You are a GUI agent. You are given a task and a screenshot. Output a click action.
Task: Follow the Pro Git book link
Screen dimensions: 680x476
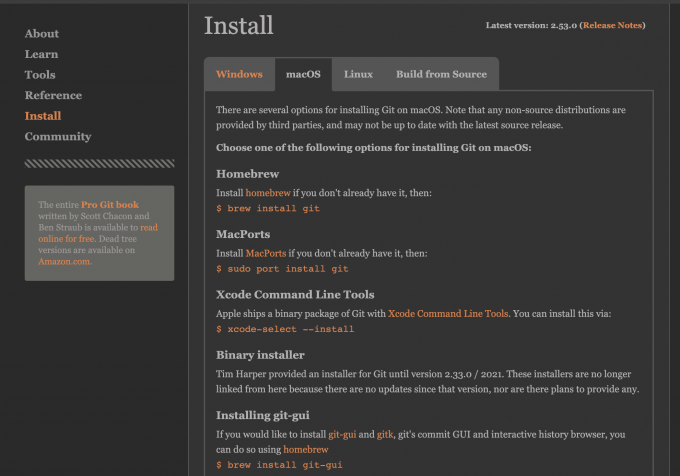(x=110, y=205)
